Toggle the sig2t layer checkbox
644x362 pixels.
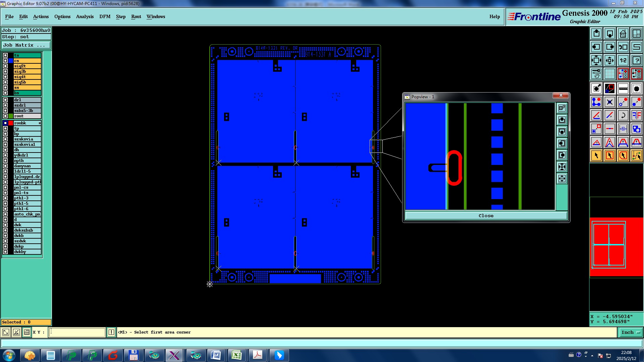5,66
